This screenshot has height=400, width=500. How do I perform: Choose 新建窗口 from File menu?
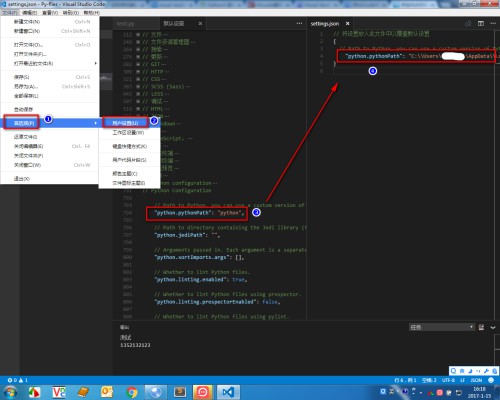pyautogui.click(x=50, y=31)
